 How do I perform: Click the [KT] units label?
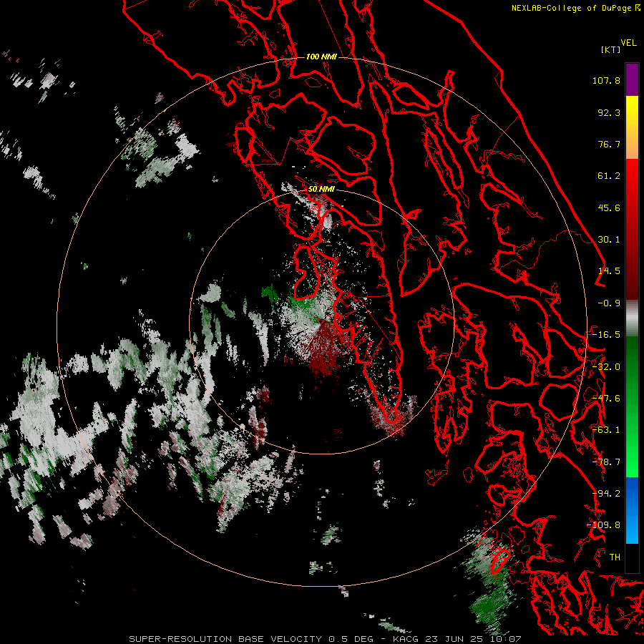610,49
